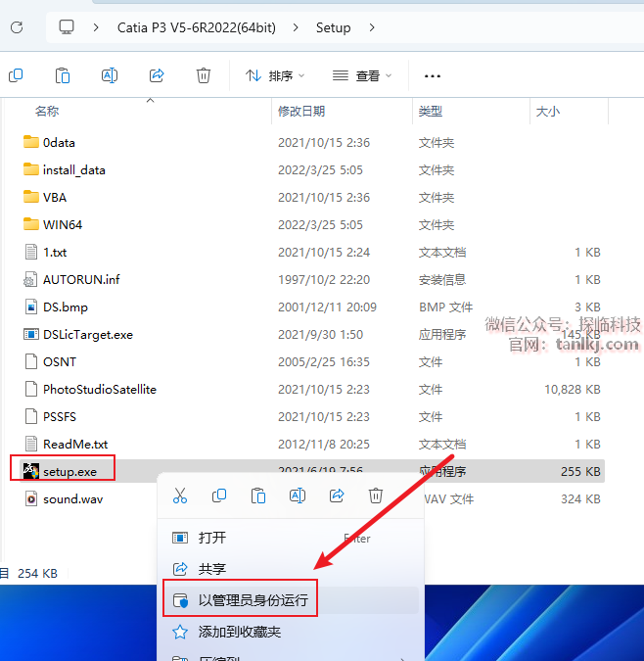Screen dimensions: 644x661
Task: Open the sort (排序) dropdown
Action: (275, 75)
